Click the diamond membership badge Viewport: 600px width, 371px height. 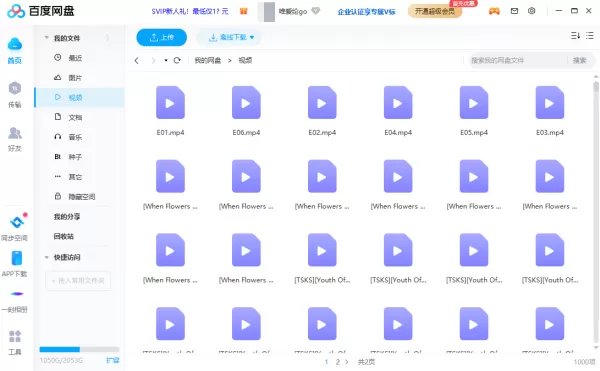315,11
